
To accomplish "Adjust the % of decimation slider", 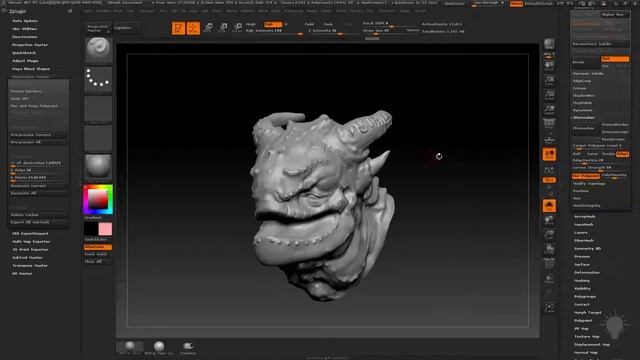I will [x=38, y=163].
